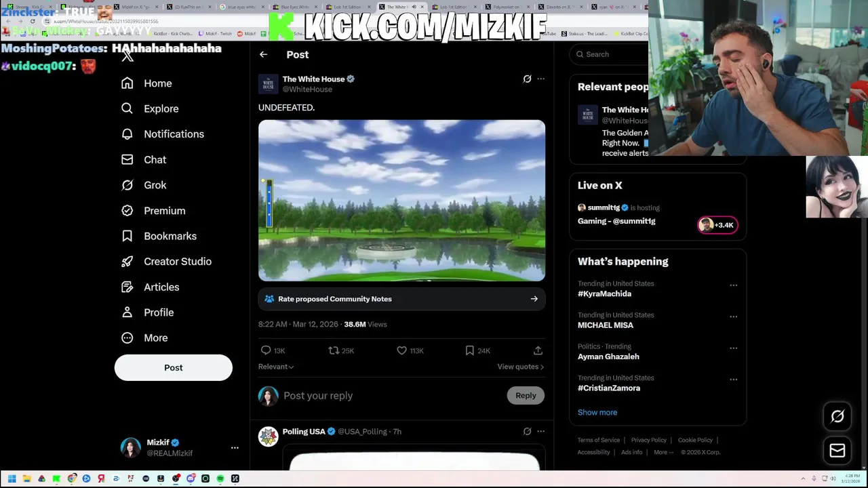Expand the footer More menu
Viewport: 868px width, 488px height.
pos(663,453)
